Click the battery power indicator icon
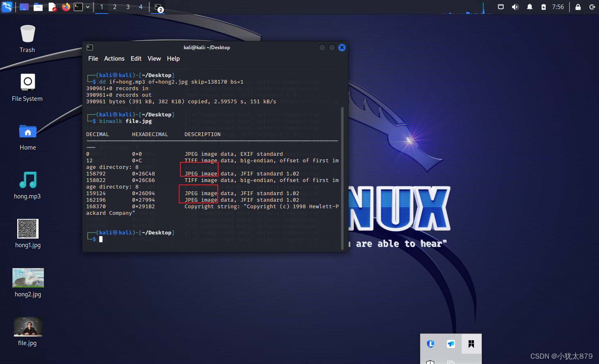 544,7
